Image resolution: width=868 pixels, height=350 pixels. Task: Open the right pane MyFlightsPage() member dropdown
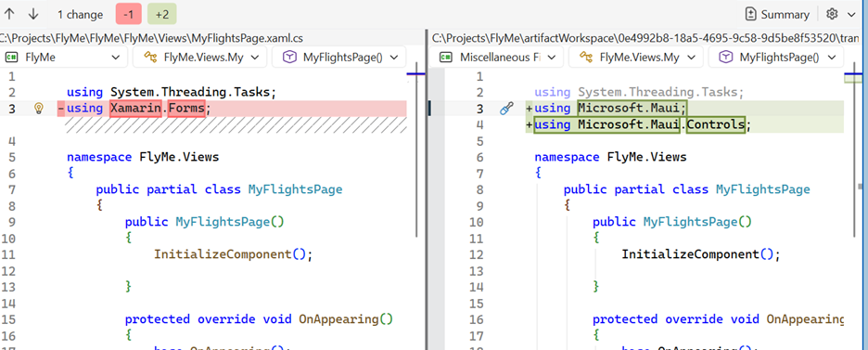pyautogui.click(x=775, y=57)
